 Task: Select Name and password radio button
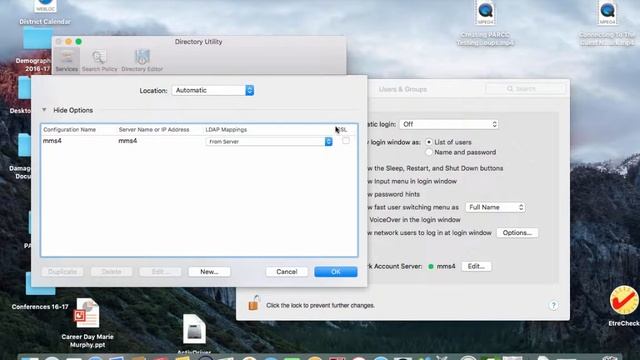pyautogui.click(x=429, y=152)
